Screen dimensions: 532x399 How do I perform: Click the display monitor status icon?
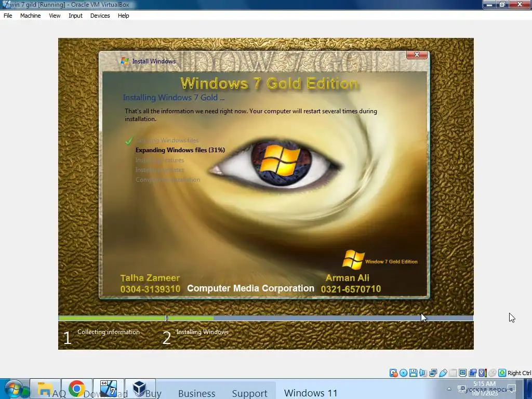click(462, 373)
